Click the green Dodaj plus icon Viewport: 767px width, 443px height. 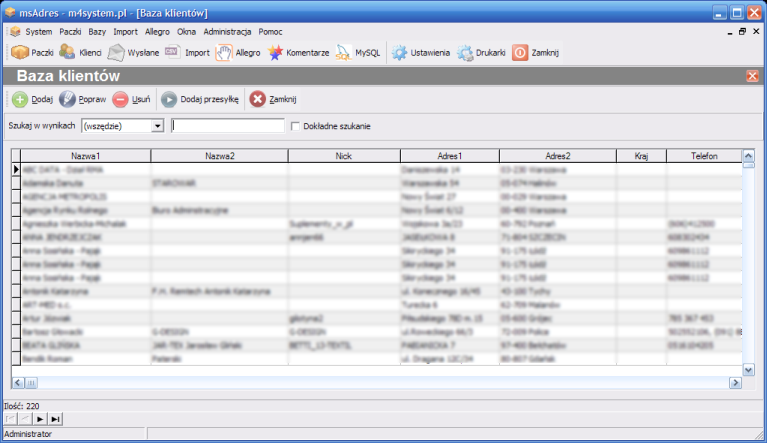click(x=20, y=99)
